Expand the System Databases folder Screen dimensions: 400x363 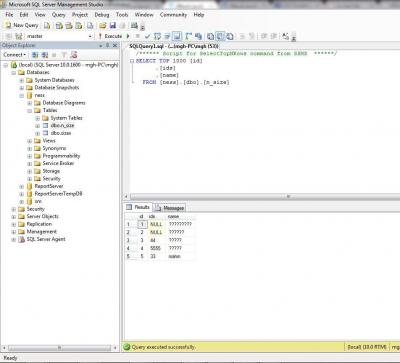[x=22, y=80]
